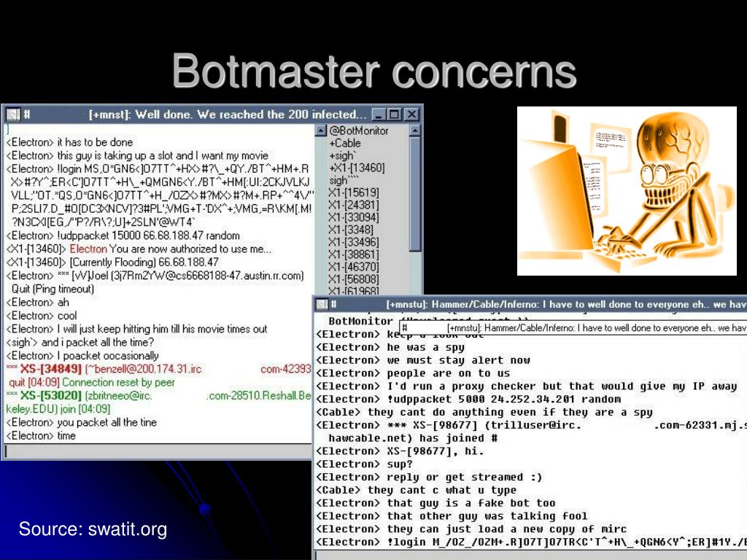The image size is (747, 560).
Task: Select +X1-[13460] in the nick list
Action: [x=357, y=168]
